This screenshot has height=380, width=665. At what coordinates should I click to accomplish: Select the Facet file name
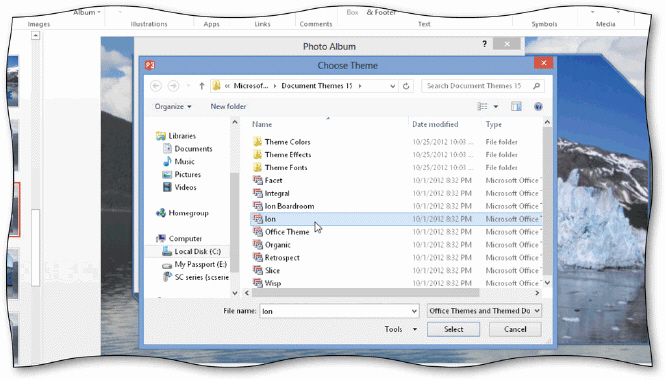click(273, 180)
